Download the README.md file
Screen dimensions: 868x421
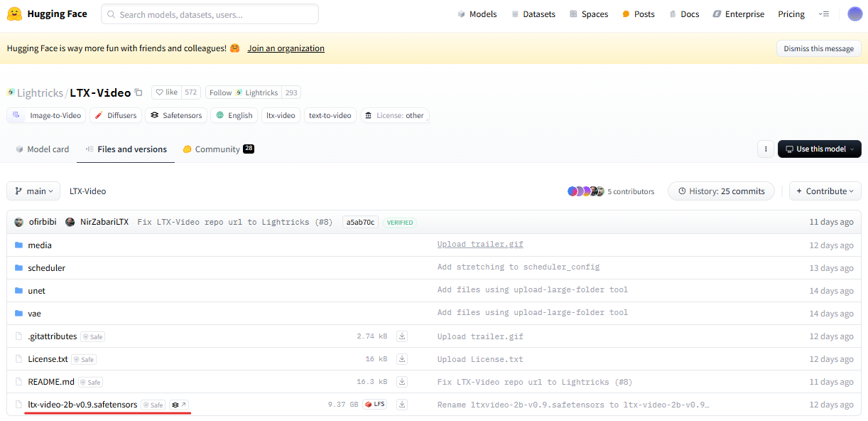click(x=402, y=382)
